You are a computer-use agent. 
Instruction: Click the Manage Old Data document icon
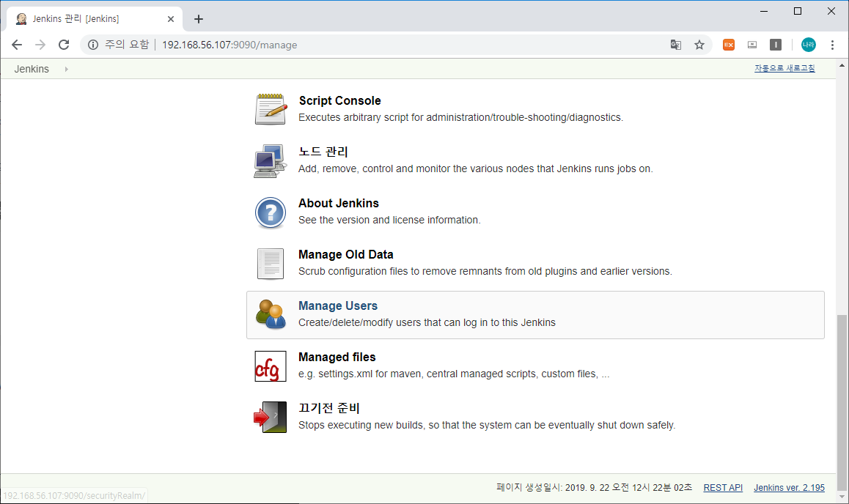click(271, 264)
